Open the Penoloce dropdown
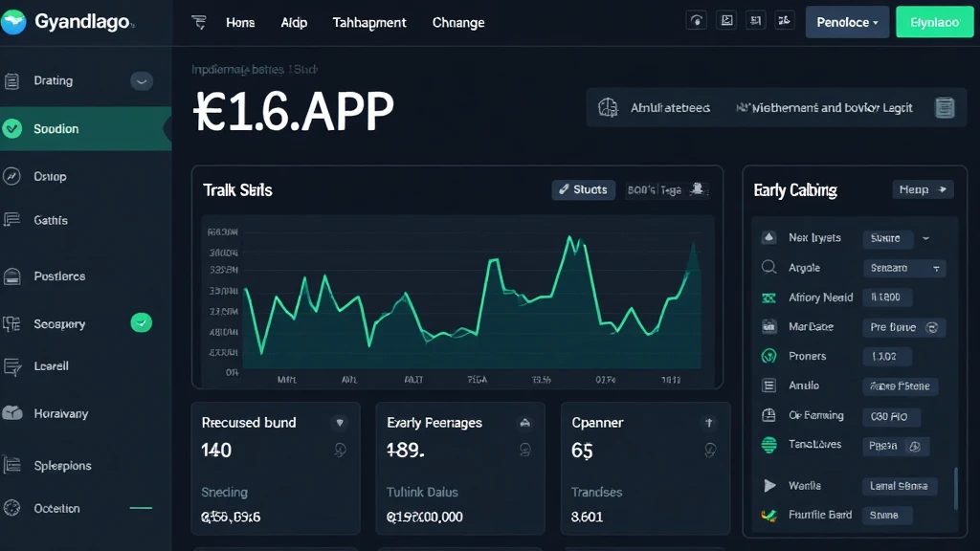Image resolution: width=980 pixels, height=551 pixels. 847,22
